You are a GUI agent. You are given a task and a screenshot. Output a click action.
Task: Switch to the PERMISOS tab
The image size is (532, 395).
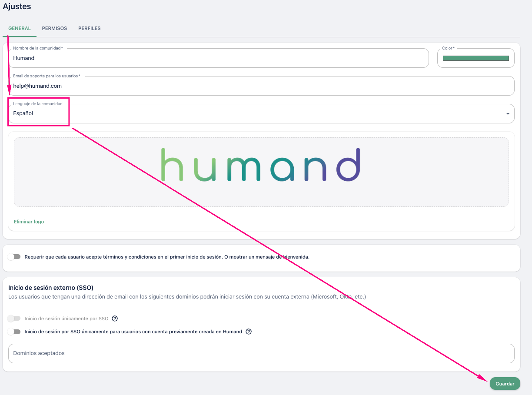point(54,29)
